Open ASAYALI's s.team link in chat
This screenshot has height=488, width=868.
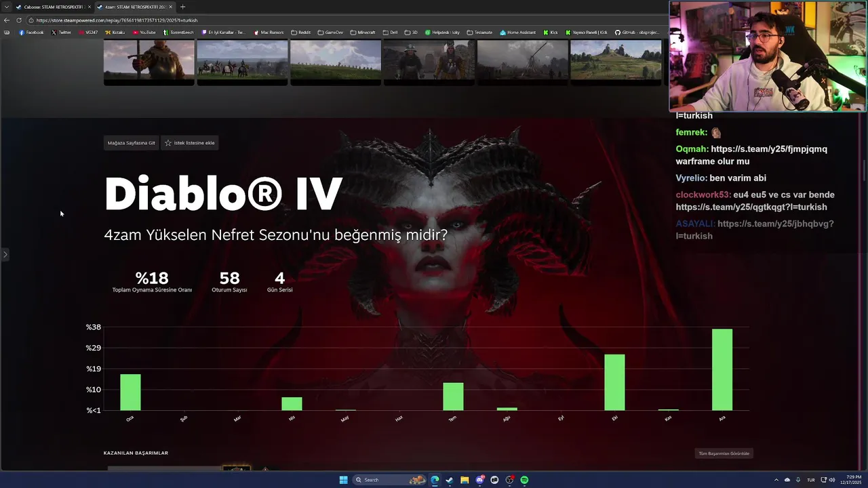[x=754, y=230]
